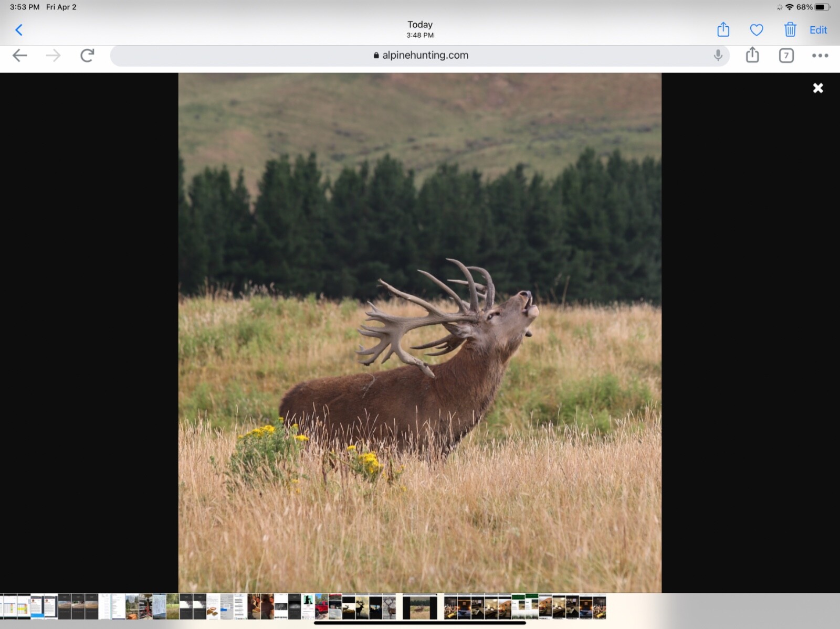Image resolution: width=840 pixels, height=629 pixels.
Task: Reload the alpinehunting.com page
Action: tap(87, 55)
